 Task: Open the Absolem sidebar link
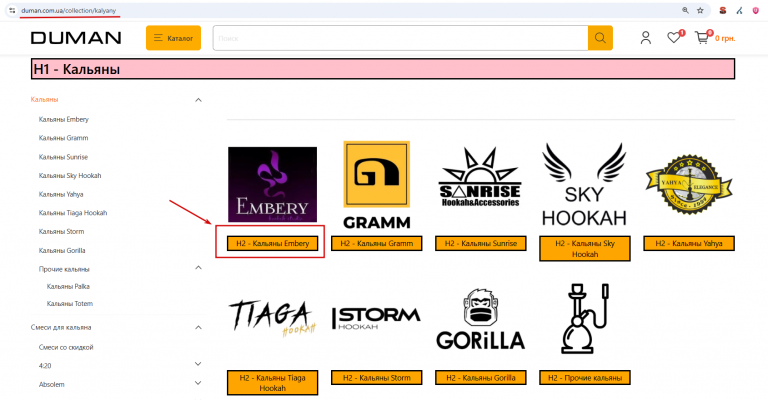(51, 384)
